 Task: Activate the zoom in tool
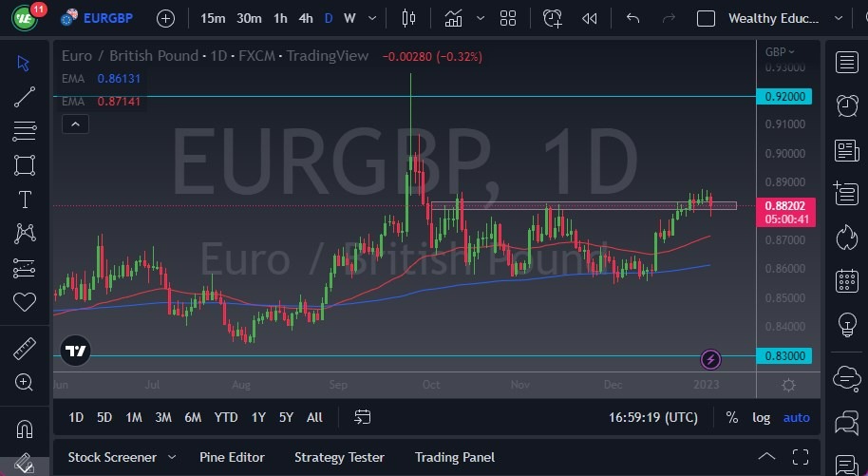[x=25, y=382]
